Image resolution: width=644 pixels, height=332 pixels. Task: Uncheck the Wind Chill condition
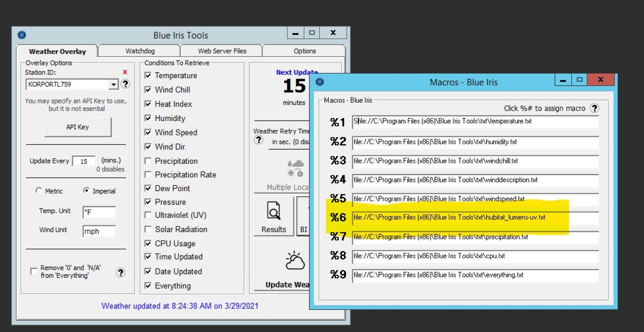click(x=148, y=89)
